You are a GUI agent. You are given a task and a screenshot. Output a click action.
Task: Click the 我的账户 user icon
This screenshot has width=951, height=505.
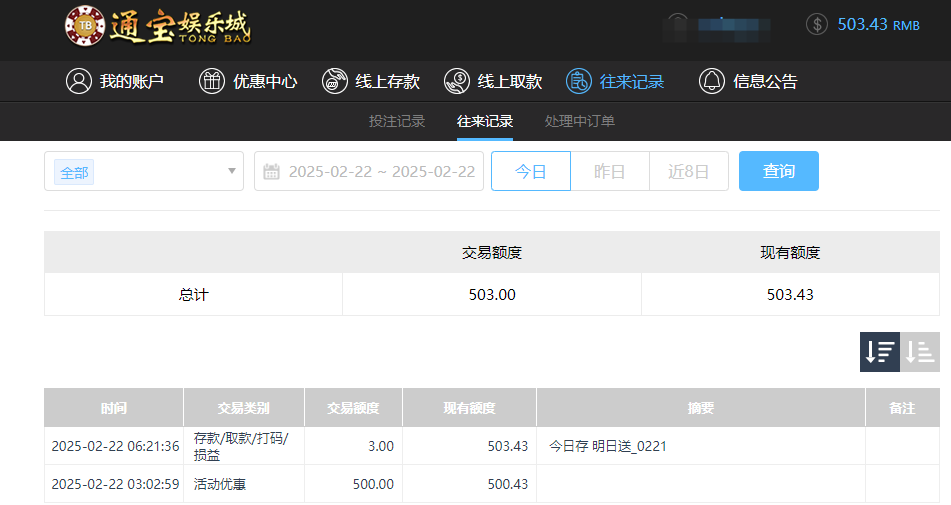click(79, 81)
